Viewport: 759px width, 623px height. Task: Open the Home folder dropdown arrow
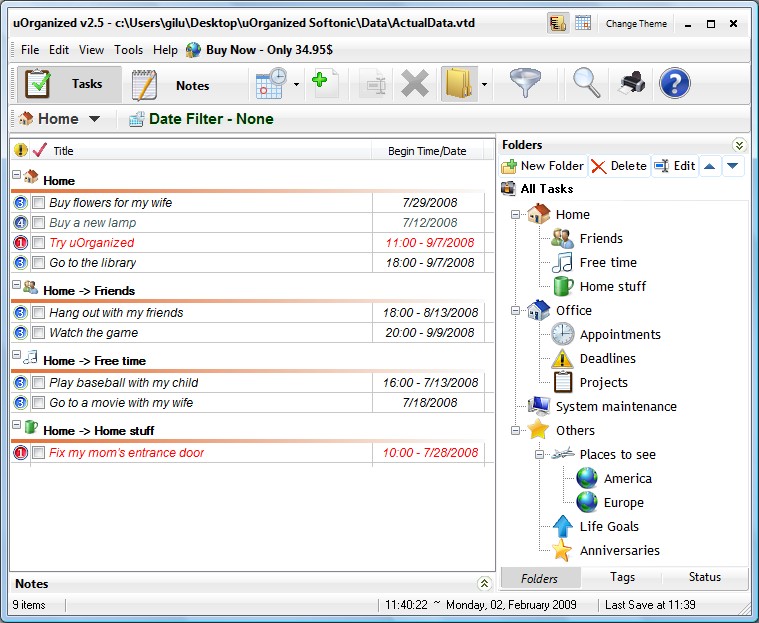tap(94, 119)
